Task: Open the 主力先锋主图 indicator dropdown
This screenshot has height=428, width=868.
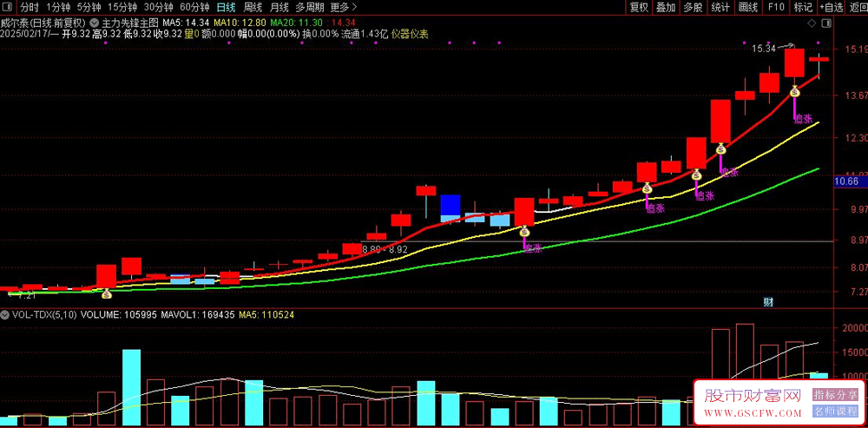Action: (94, 23)
